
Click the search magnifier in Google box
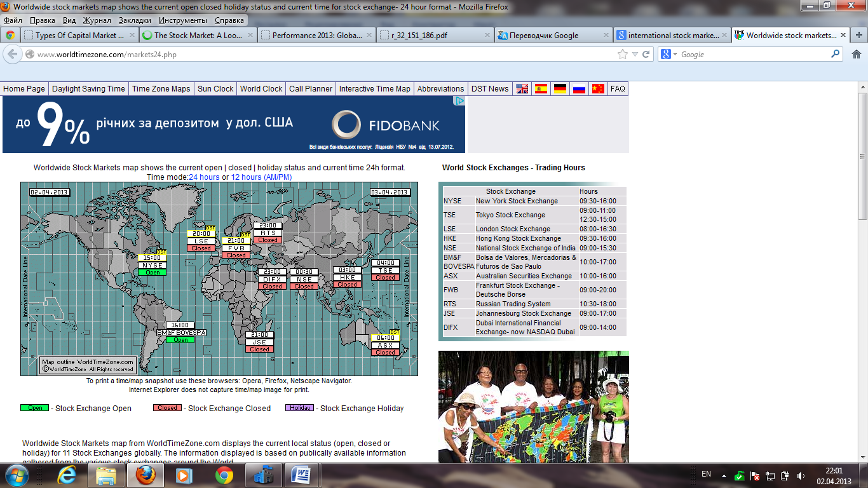pos(836,55)
